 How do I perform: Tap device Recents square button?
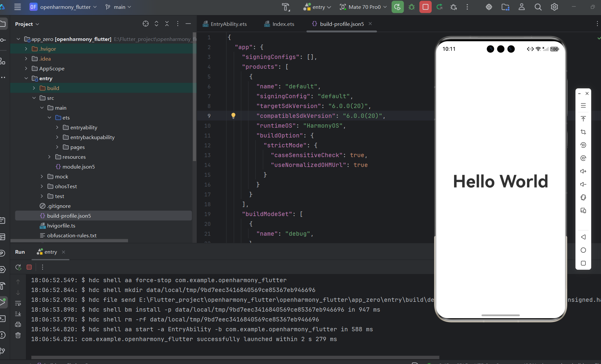[583, 263]
